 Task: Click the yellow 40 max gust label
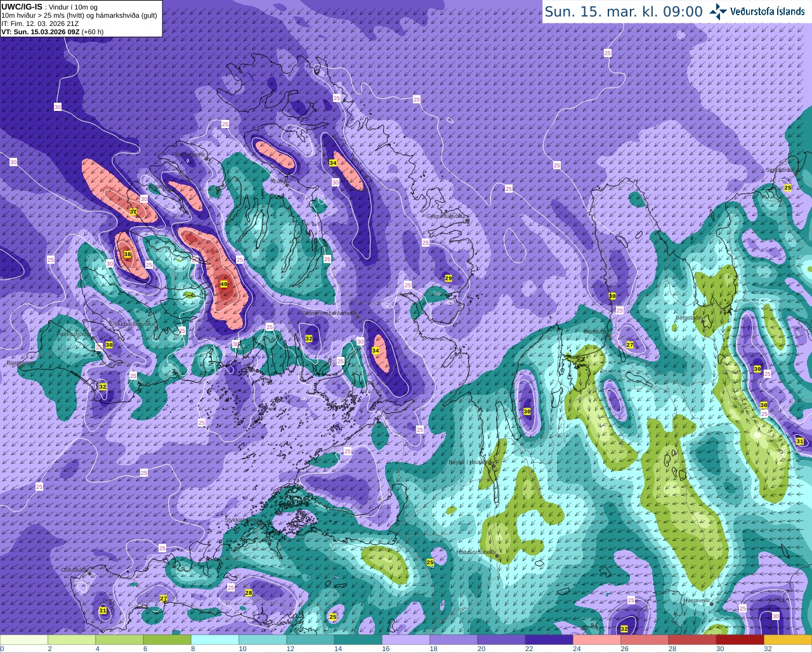[x=224, y=284]
